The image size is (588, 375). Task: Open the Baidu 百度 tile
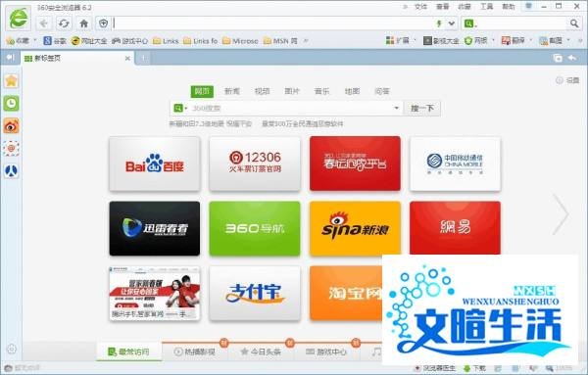pos(155,164)
